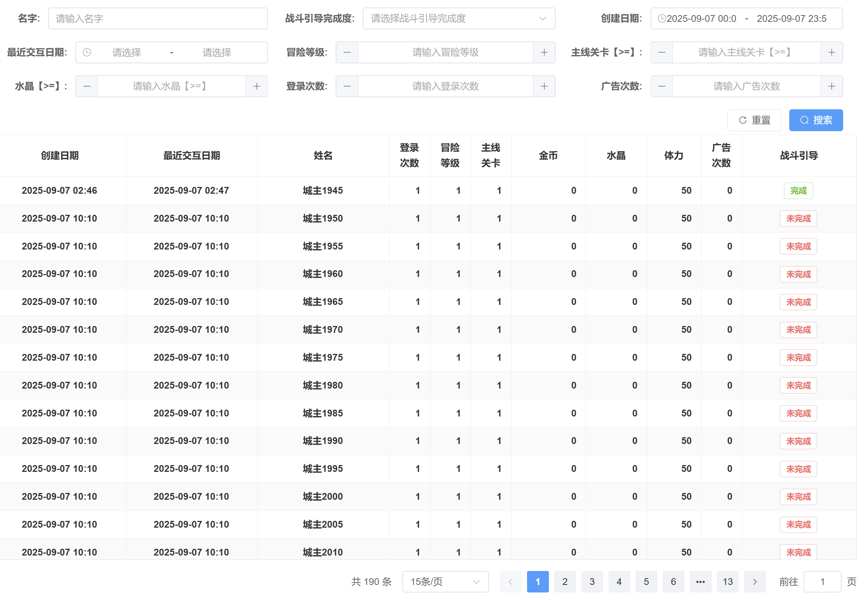The width and height of the screenshot is (868, 600).
Task: Click plus icon for 登录次数
Action: (x=544, y=86)
